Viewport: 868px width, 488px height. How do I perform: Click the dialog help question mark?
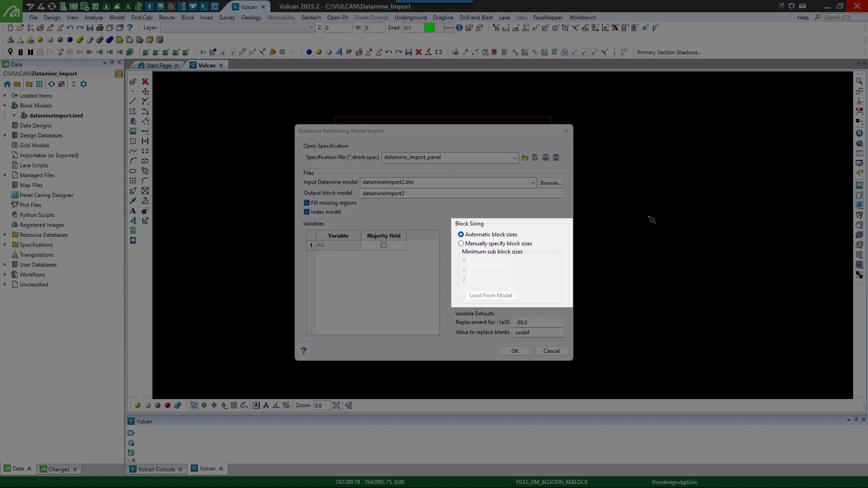click(304, 351)
